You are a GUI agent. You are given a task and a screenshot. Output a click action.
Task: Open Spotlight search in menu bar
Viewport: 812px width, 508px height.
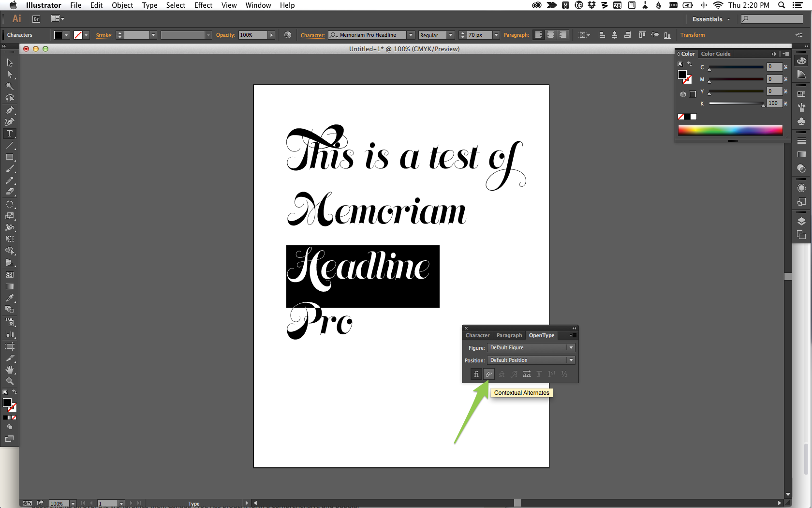[x=782, y=5]
